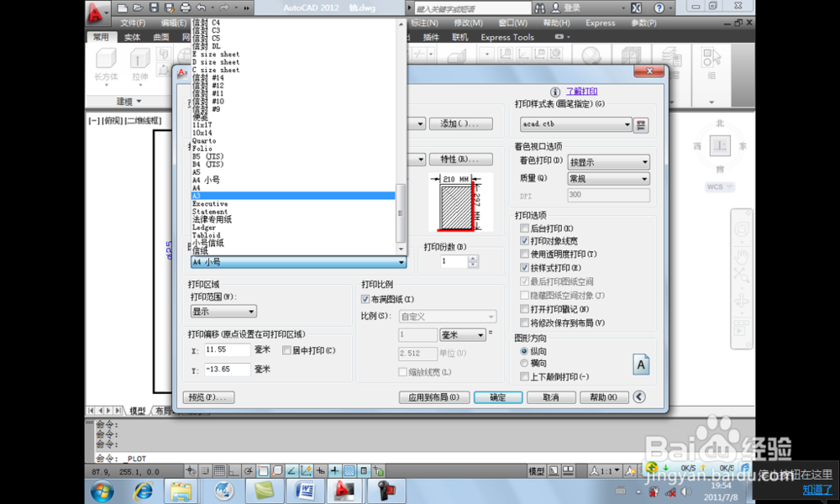Enable 使用透明度打印 checkbox
This screenshot has height=504, width=840.
point(524,254)
